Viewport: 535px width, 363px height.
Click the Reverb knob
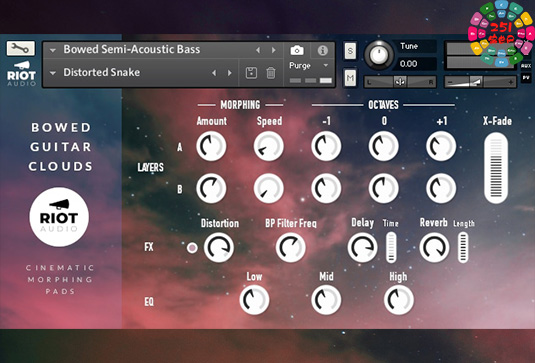click(434, 248)
